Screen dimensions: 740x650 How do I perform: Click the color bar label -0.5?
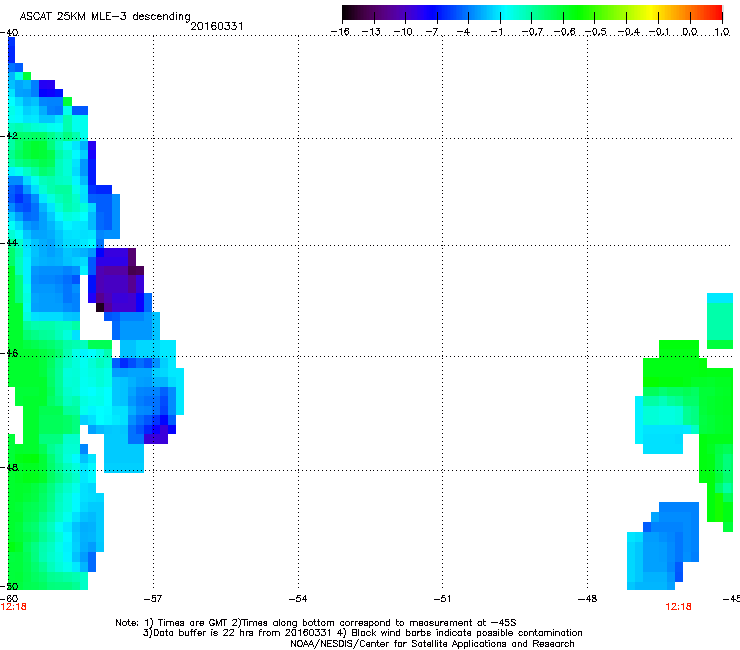596,32
